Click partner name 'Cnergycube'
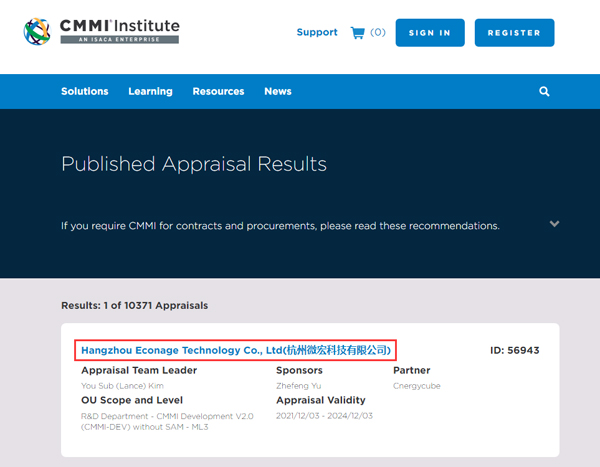Screen dimensions: 600x467 417,386
